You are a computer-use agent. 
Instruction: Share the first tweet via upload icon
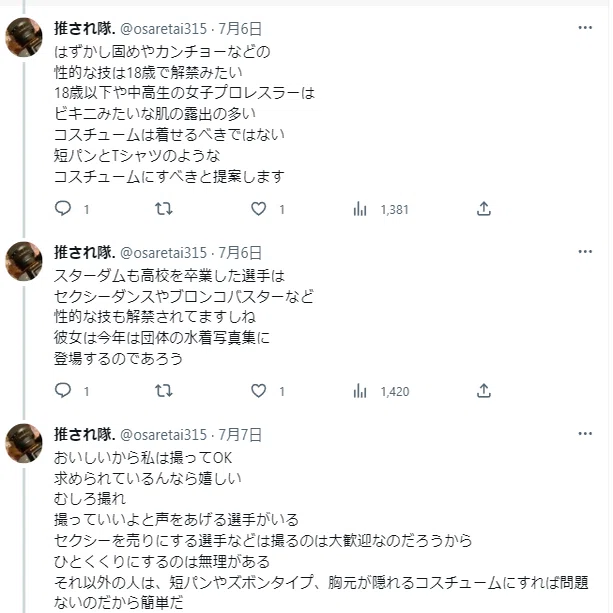[x=484, y=209]
